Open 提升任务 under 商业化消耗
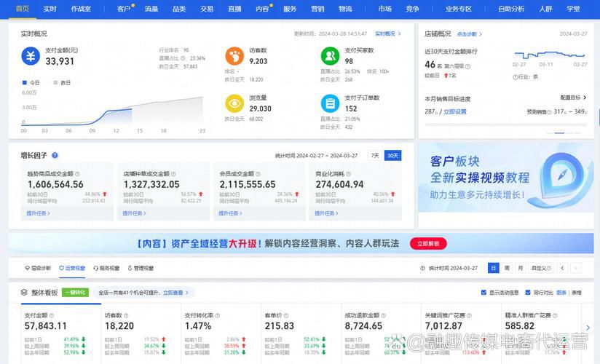The width and height of the screenshot is (600, 364). [x=326, y=213]
